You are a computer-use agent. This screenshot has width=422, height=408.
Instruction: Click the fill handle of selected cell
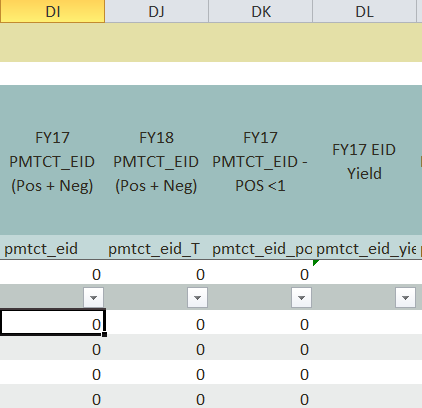tap(104, 334)
